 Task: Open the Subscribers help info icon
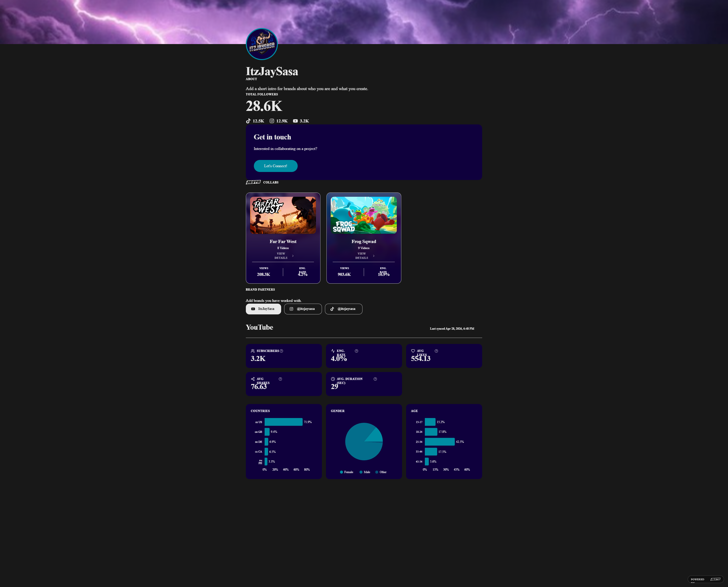pyautogui.click(x=281, y=351)
